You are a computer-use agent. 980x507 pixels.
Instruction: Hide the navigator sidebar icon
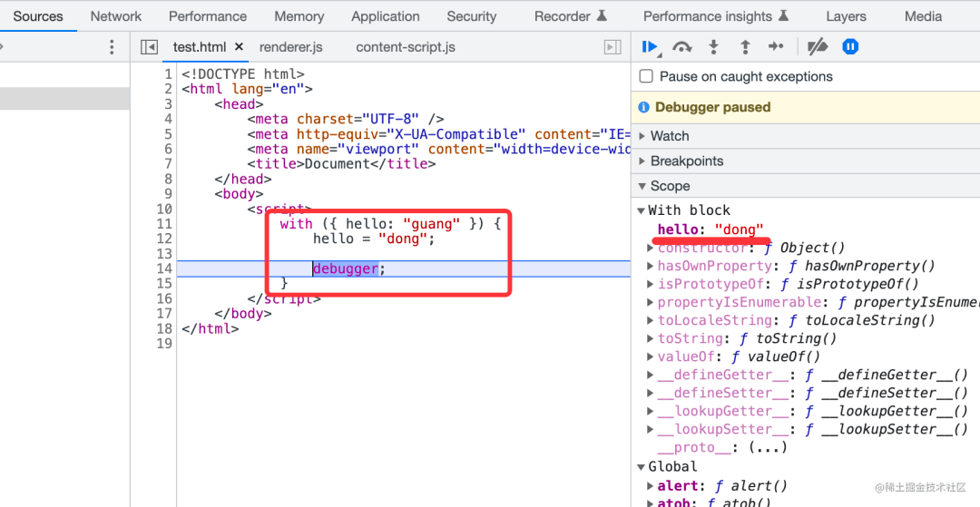[x=149, y=47]
